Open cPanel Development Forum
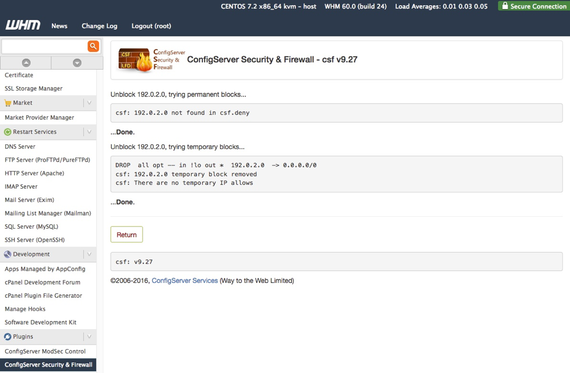The width and height of the screenshot is (570, 373). tap(42, 282)
